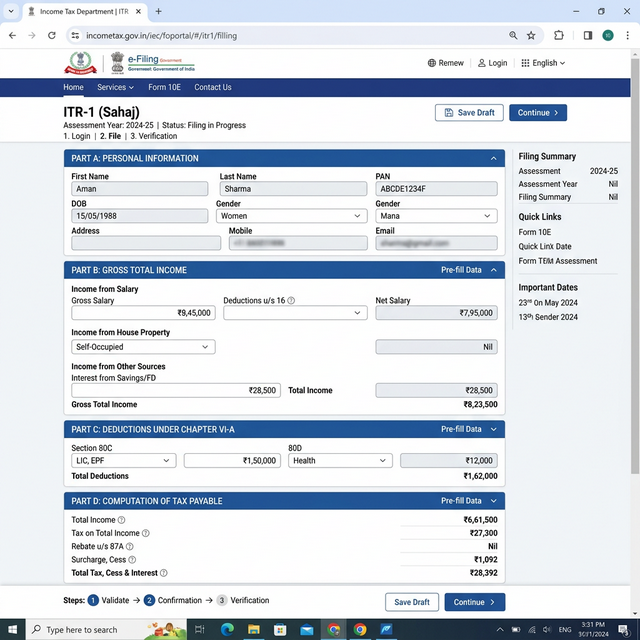This screenshot has width=640, height=640.
Task: Click help icon next to Total Tax, Cess & Interest
Action: (x=164, y=573)
